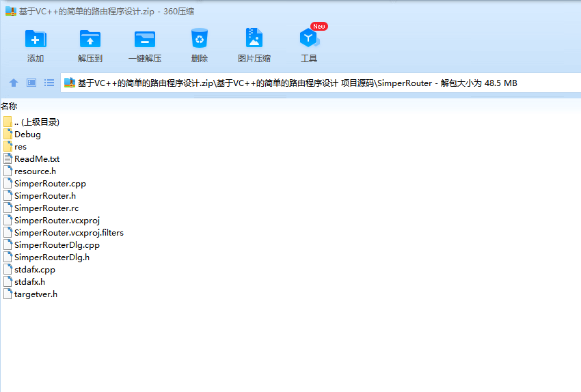The height and width of the screenshot is (392, 581).
Task: Select the .. (上级目录) entry
Action: (37, 122)
